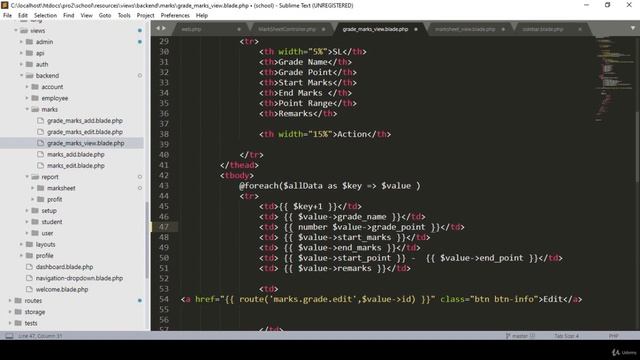Expand the storage folder
The image size is (640, 360).
(10, 312)
